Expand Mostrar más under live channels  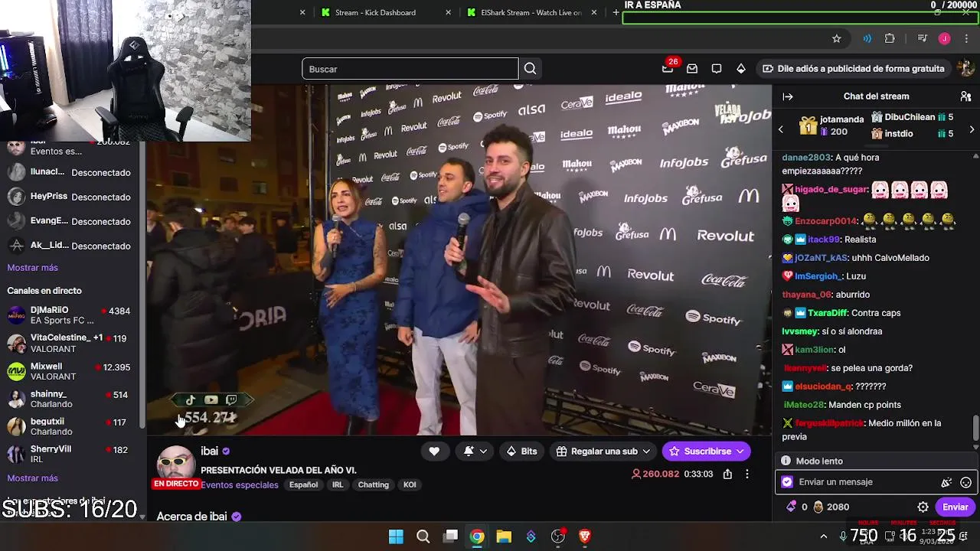point(32,478)
